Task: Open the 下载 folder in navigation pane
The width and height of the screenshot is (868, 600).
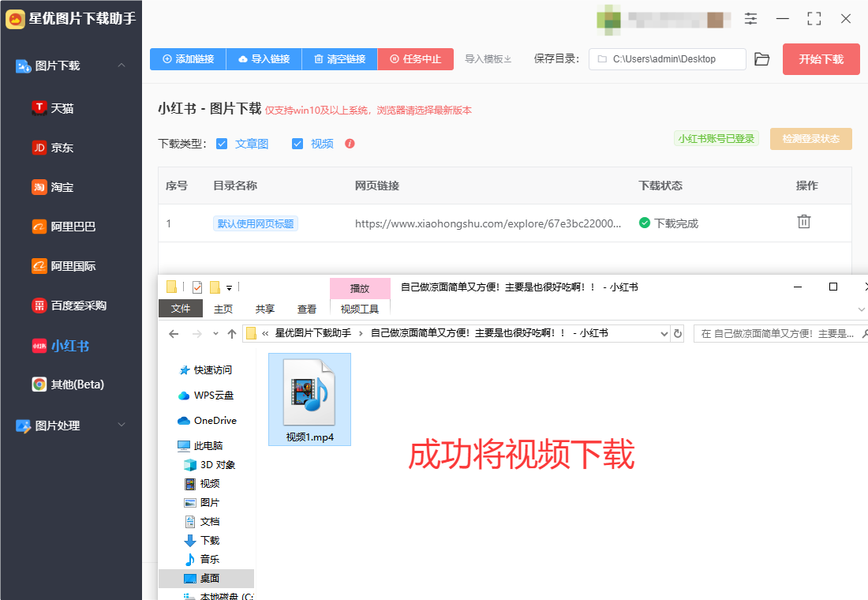Action: coord(202,540)
